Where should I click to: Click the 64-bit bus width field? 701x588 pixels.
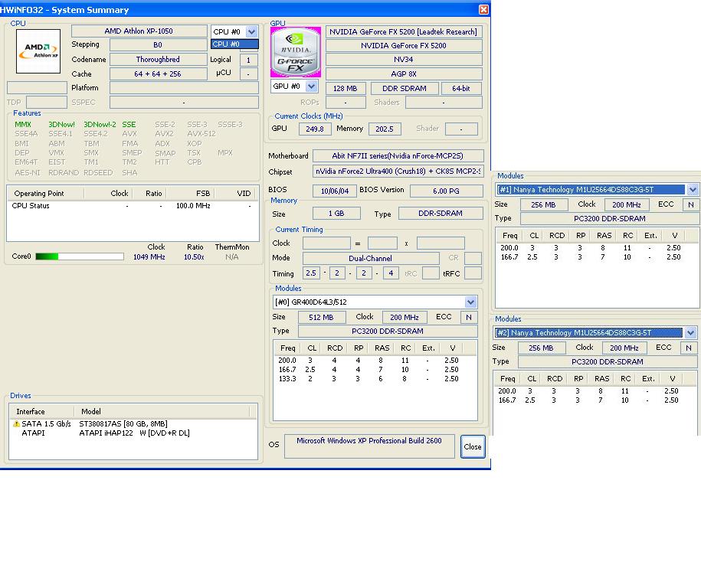pos(461,89)
